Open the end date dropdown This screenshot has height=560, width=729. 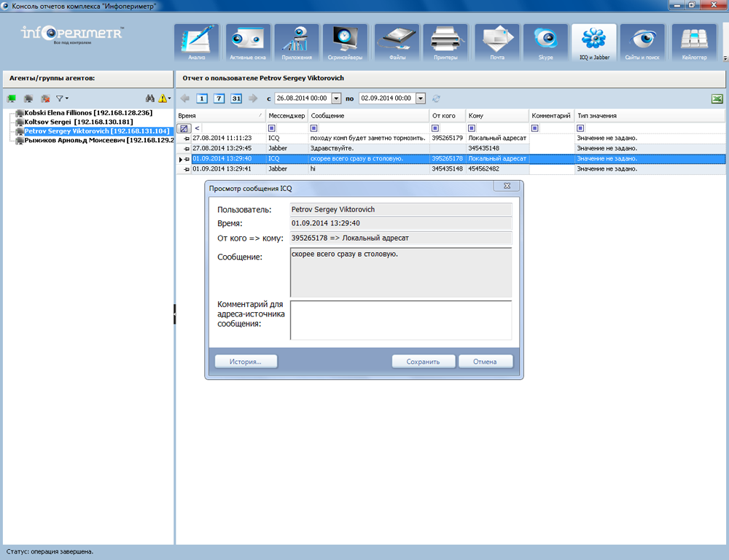click(420, 98)
